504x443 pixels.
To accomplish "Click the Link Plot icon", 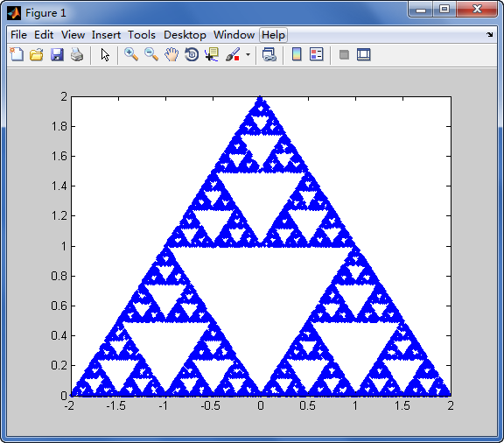I will click(x=269, y=54).
